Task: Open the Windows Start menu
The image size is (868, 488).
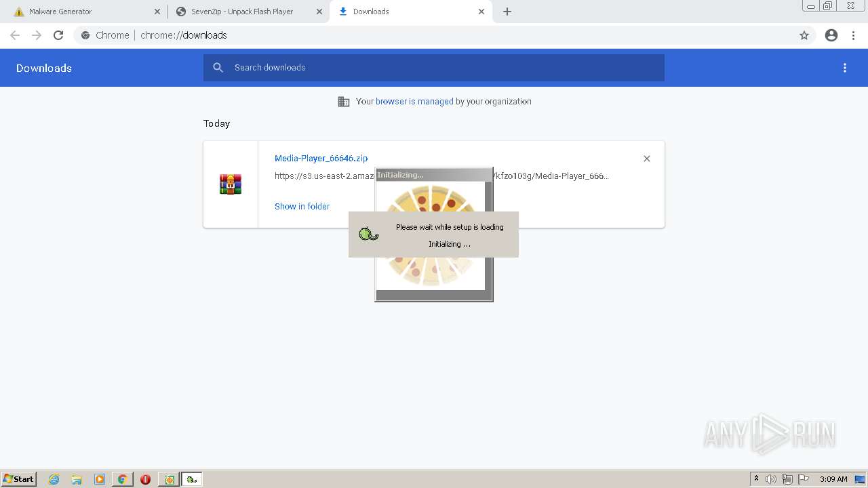Action: click(x=18, y=479)
